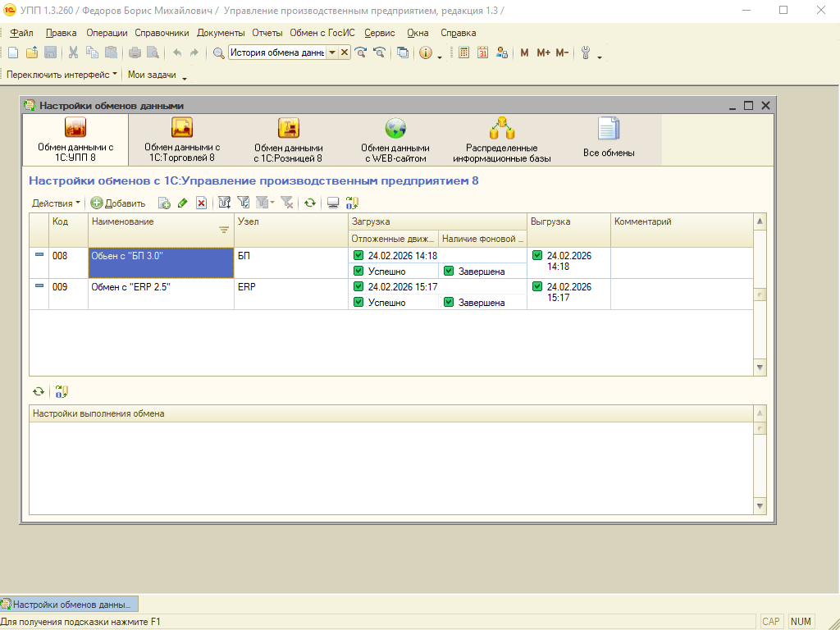Click the set filter and sort icon

(225, 203)
